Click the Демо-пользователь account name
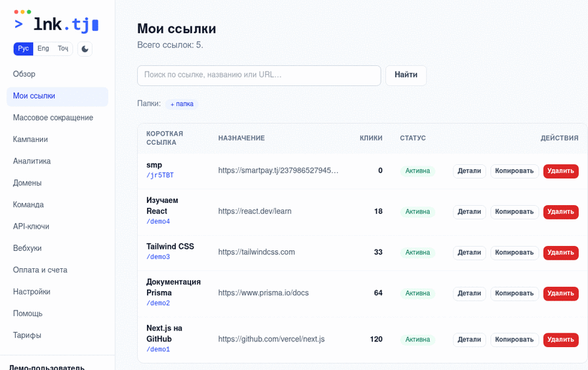The width and height of the screenshot is (588, 370). (x=47, y=367)
